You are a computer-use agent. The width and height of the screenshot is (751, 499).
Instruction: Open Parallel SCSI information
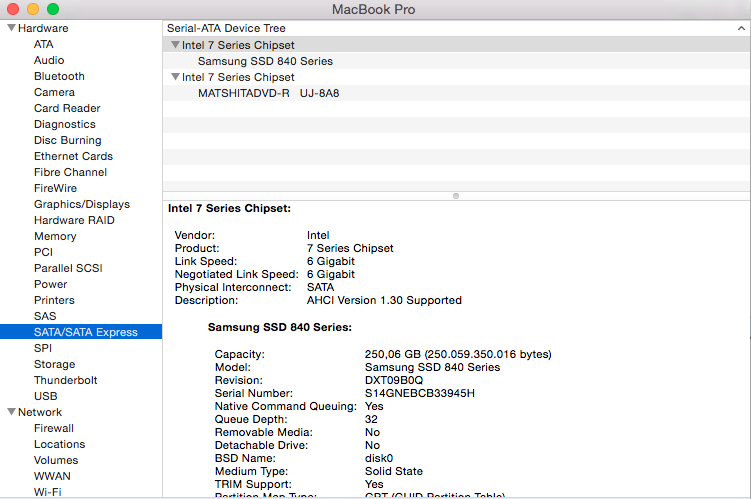click(x=68, y=268)
